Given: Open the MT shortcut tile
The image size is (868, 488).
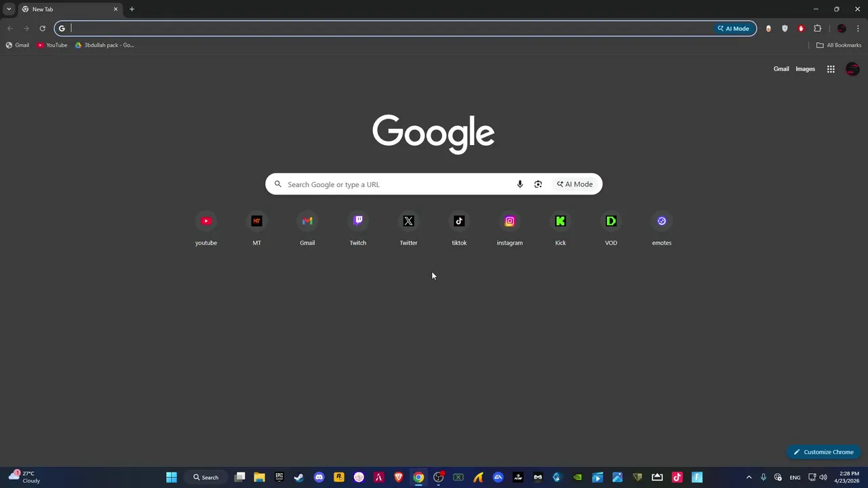Looking at the screenshot, I should pyautogui.click(x=256, y=229).
